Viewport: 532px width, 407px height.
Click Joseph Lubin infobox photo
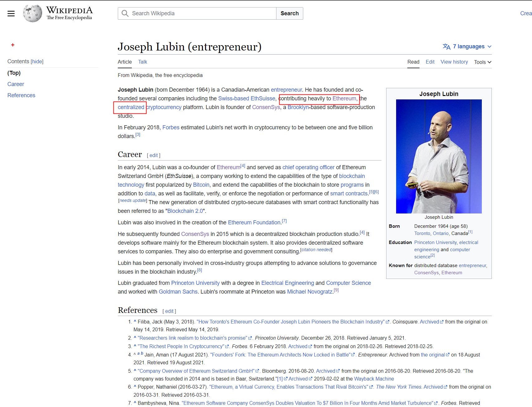coord(439,156)
